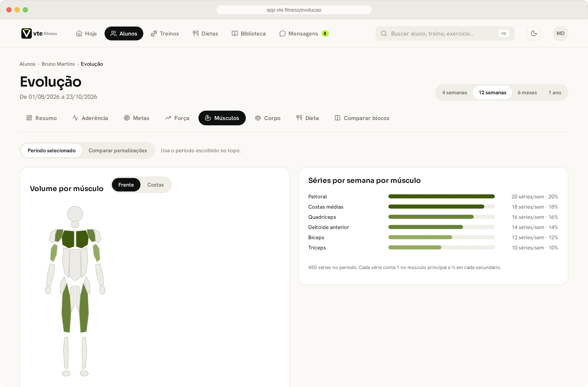The width and height of the screenshot is (588, 387).
Task: Switch the body view to Costas
Action: [x=155, y=185]
